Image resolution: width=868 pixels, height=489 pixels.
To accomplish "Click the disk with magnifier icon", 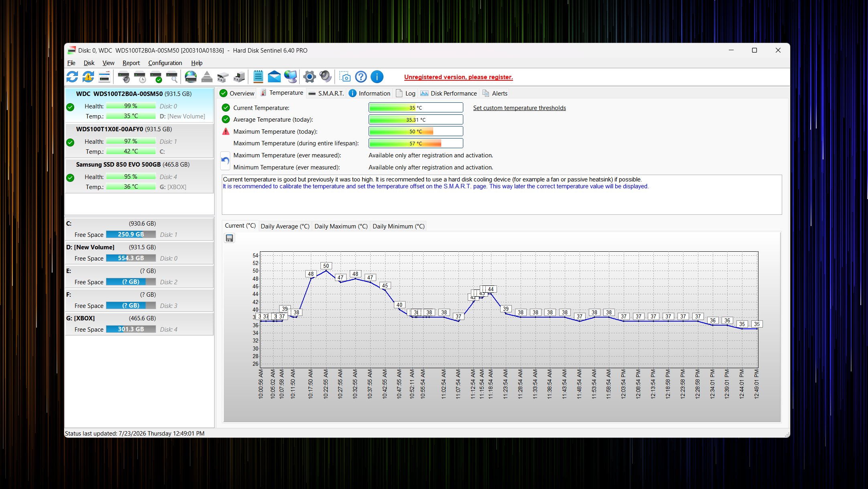I will click(172, 77).
